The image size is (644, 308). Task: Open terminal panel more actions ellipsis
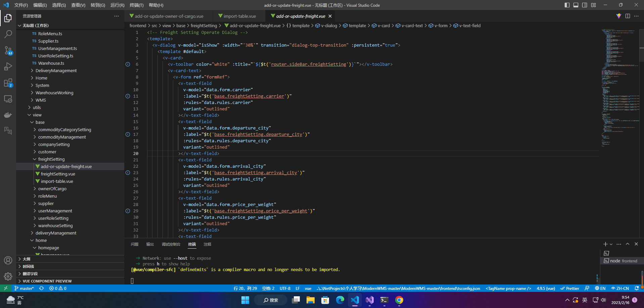tap(619, 244)
